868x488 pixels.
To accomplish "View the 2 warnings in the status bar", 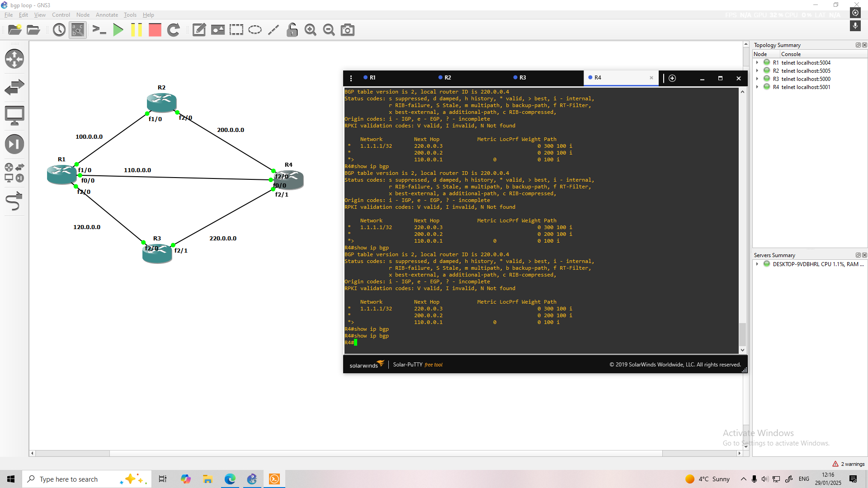I will point(849,464).
